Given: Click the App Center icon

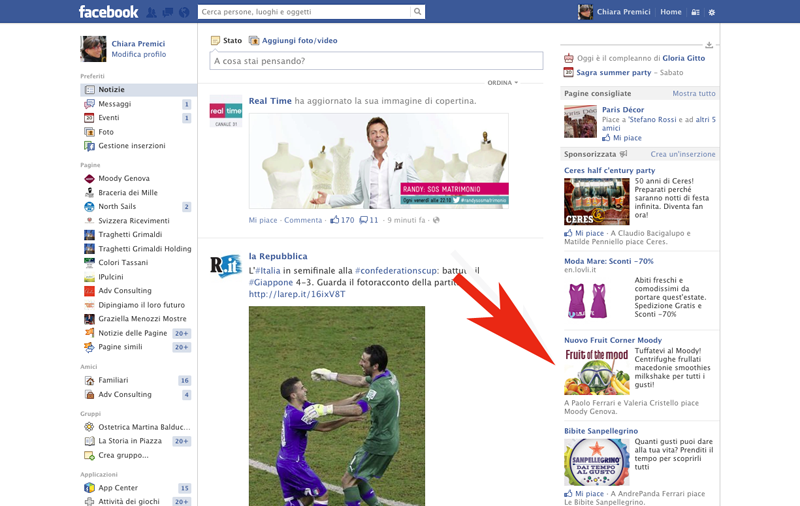Looking at the screenshot, I should (x=89, y=488).
